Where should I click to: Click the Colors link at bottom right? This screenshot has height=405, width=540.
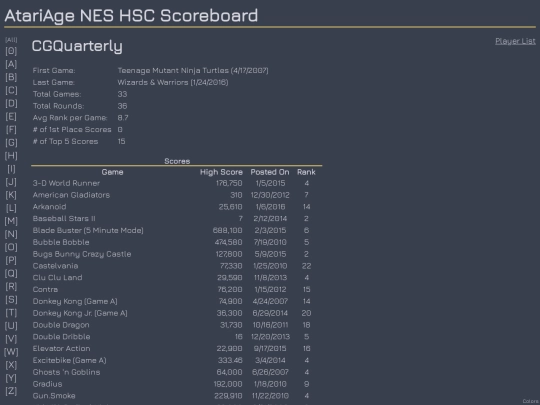[531, 401]
